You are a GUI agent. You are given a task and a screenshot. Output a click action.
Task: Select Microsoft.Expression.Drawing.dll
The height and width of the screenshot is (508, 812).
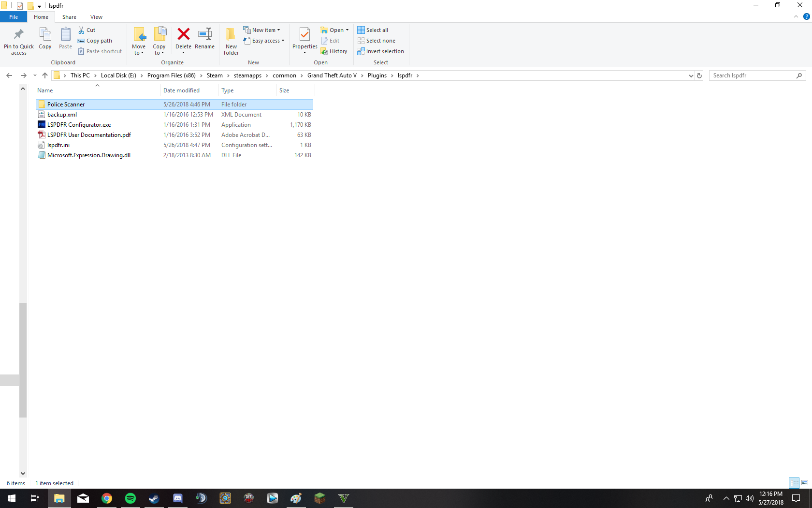[x=174, y=155]
